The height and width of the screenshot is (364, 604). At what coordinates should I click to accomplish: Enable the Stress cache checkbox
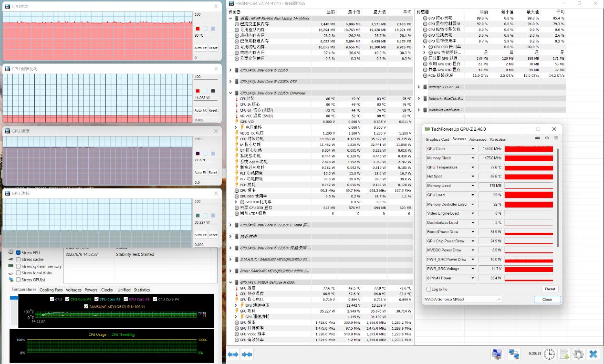19,260
